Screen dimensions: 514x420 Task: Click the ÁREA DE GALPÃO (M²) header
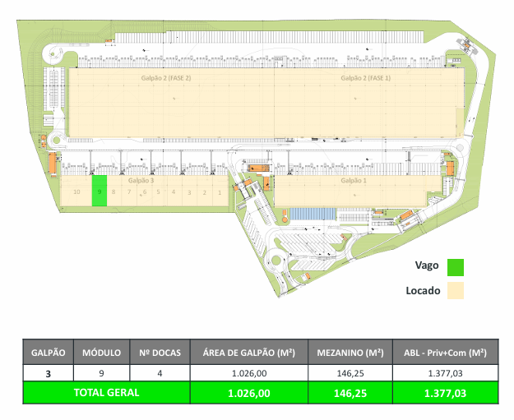pos(248,352)
